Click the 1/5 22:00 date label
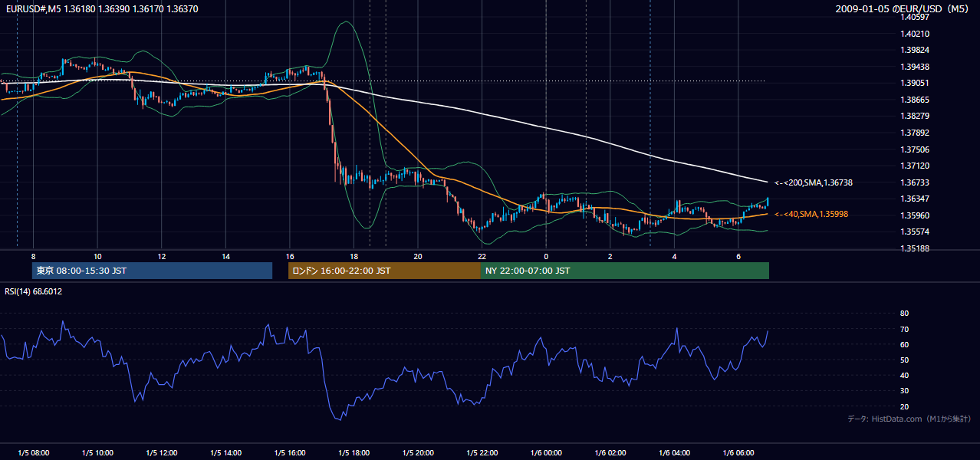Screen dimensions: 980x460 pos(482,453)
